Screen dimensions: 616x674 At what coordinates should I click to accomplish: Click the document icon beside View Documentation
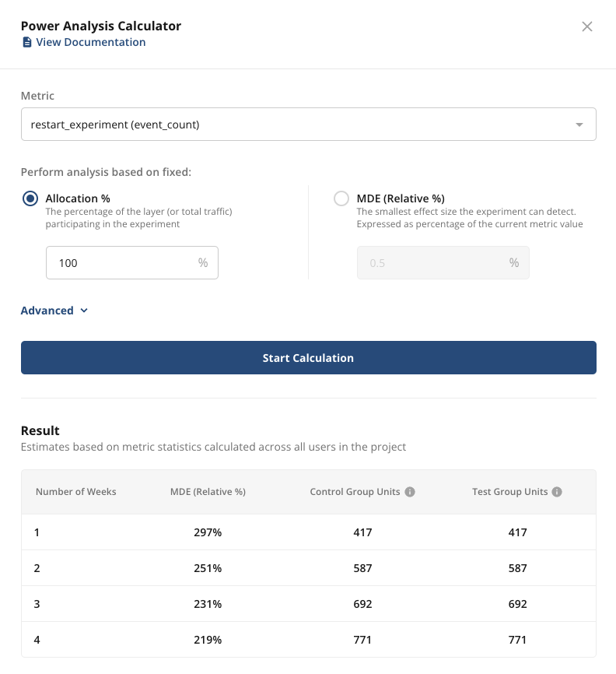(26, 42)
